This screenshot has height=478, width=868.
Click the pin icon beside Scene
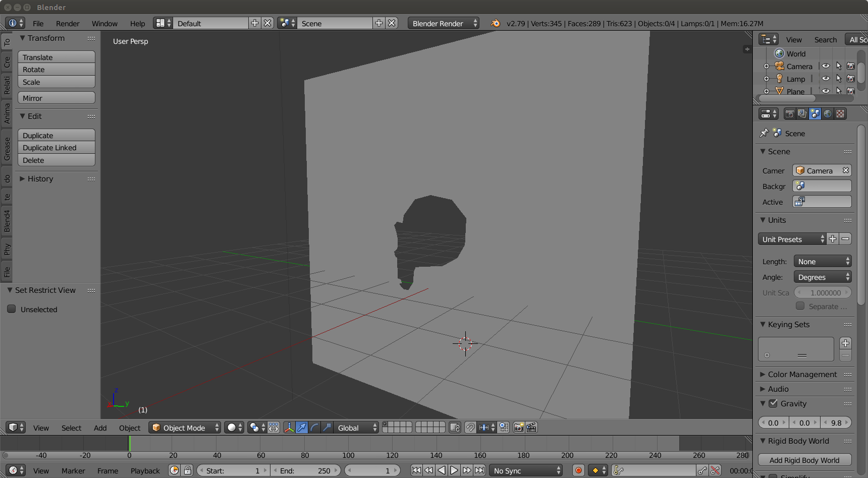pyautogui.click(x=764, y=133)
